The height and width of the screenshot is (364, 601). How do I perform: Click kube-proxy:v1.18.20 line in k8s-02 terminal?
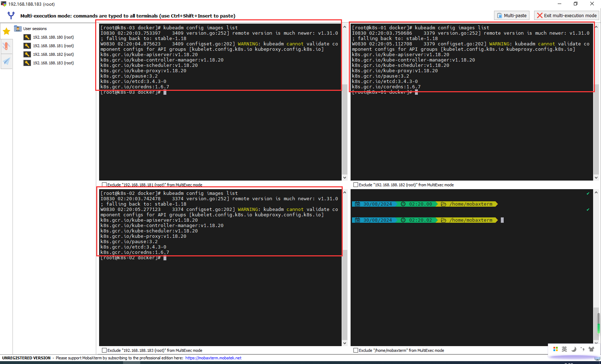pos(143,236)
